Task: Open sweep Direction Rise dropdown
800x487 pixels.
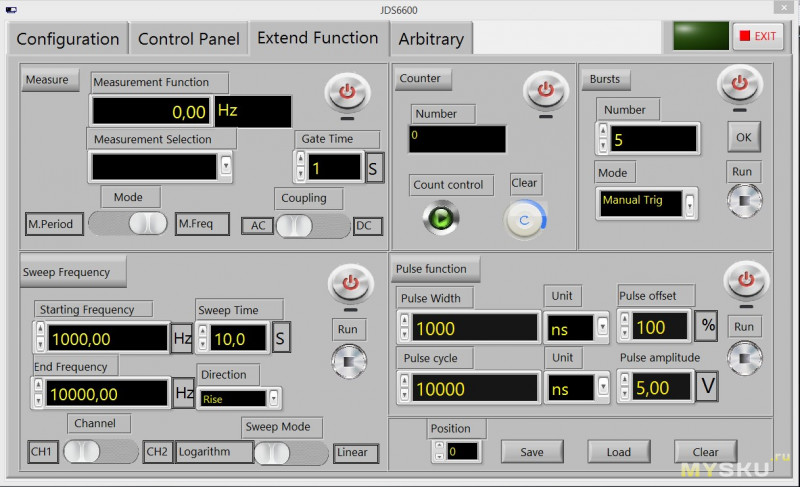Action: (274, 398)
